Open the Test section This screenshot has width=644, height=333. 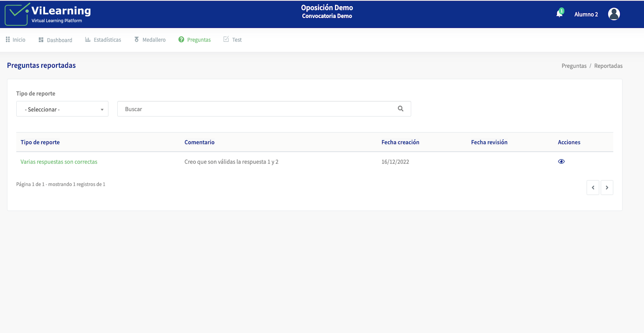(x=233, y=40)
